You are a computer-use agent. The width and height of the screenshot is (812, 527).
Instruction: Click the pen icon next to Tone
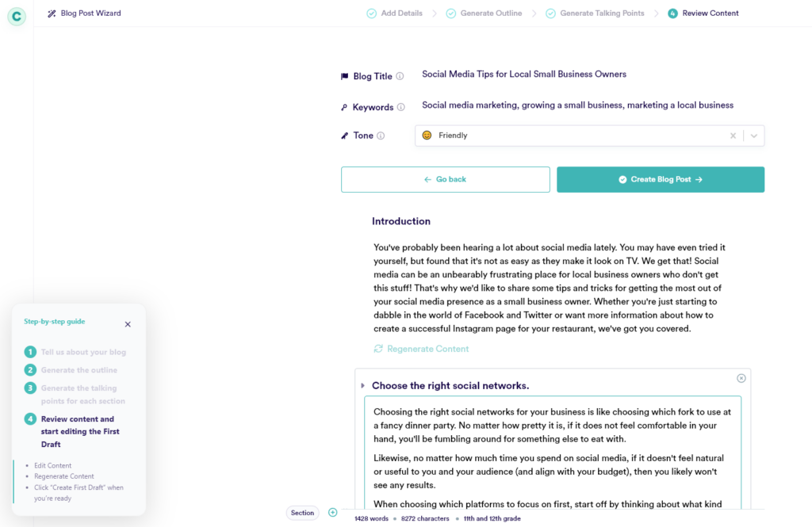tap(344, 135)
